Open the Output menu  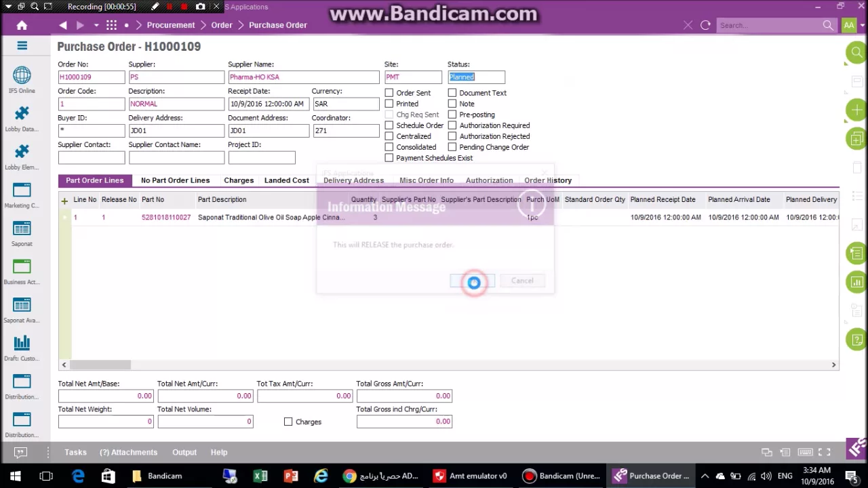click(184, 452)
